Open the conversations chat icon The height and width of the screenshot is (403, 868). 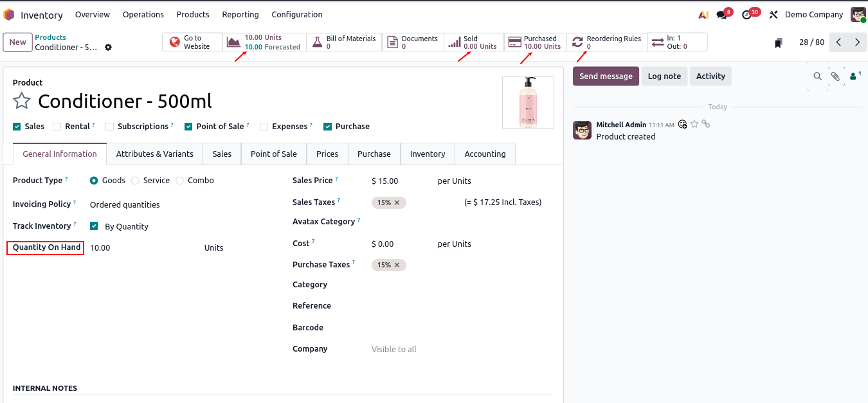723,15
